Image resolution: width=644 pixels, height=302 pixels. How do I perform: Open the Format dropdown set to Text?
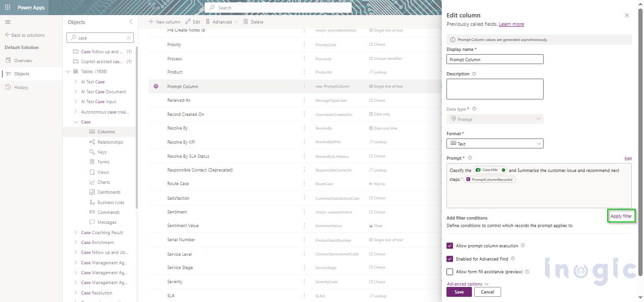click(x=495, y=144)
